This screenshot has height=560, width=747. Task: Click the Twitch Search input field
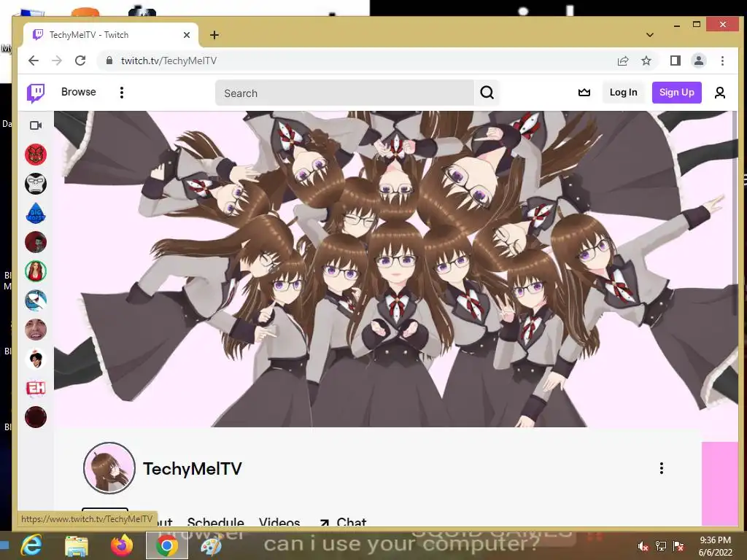pos(344,93)
